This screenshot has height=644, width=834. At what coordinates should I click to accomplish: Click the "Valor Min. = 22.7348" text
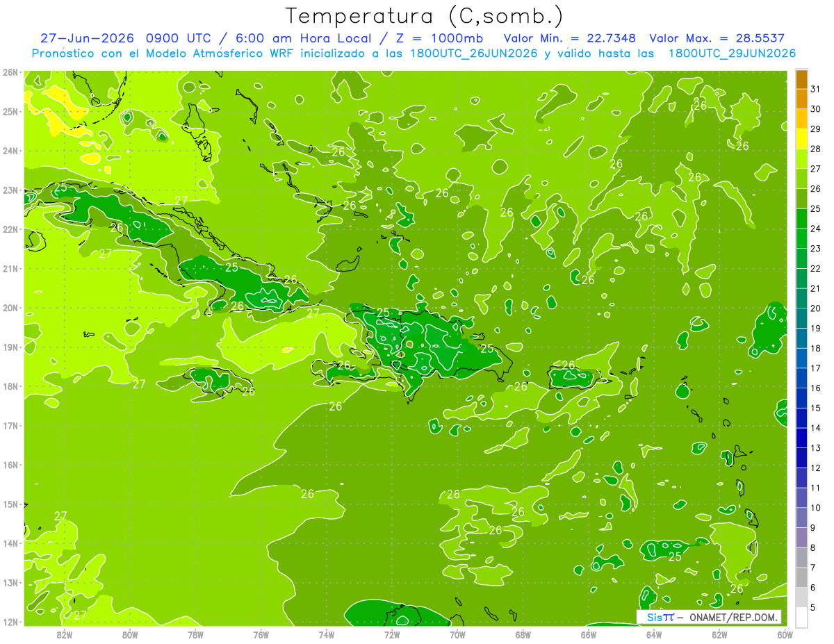click(570, 39)
